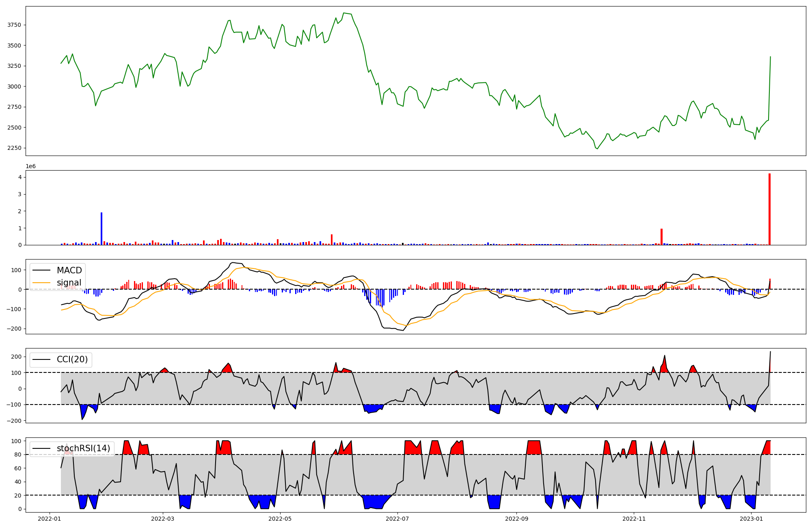Click the MACD legend label
This screenshot has height=528, width=812.
(x=69, y=270)
